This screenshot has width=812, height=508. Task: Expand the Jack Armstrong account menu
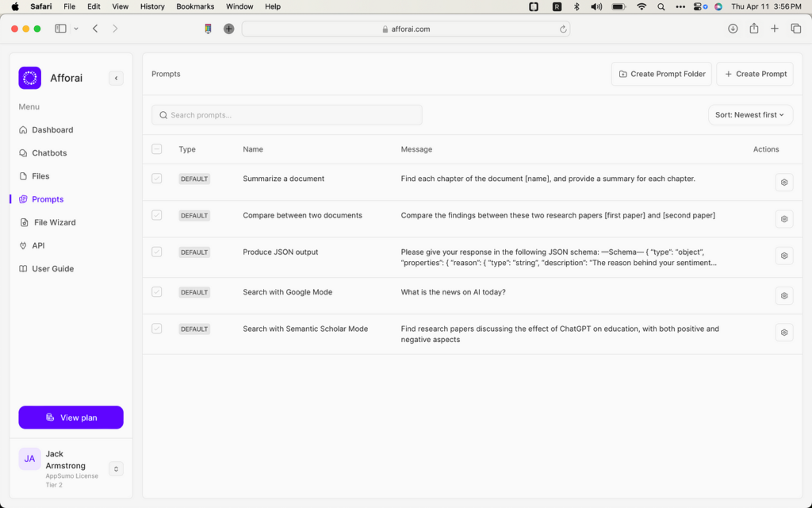coord(116,468)
